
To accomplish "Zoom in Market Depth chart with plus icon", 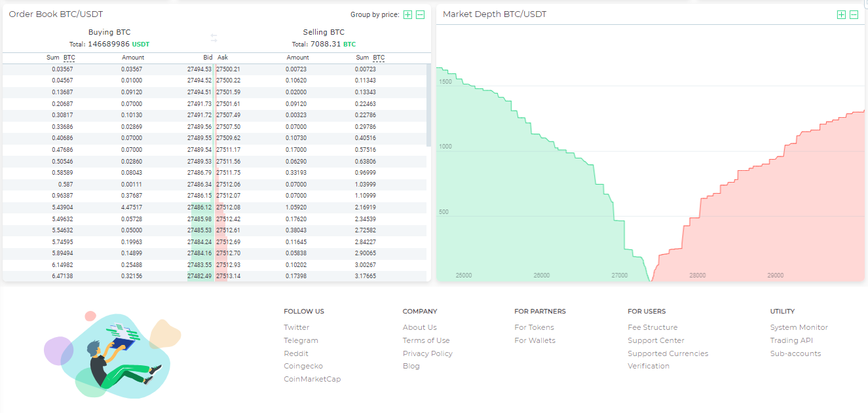I will pyautogui.click(x=841, y=14).
